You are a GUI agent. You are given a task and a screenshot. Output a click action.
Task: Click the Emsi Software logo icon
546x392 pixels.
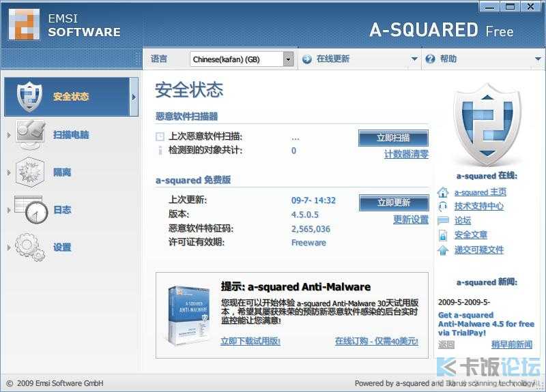24,25
